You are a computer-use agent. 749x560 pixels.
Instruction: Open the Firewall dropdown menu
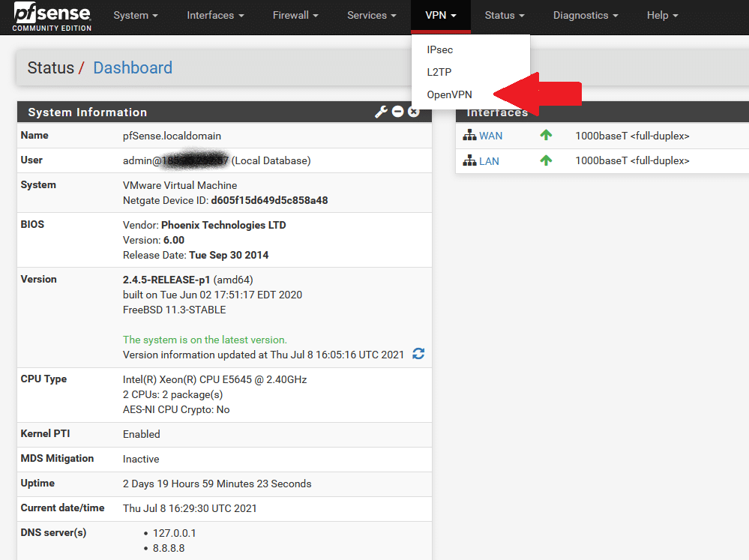click(295, 15)
